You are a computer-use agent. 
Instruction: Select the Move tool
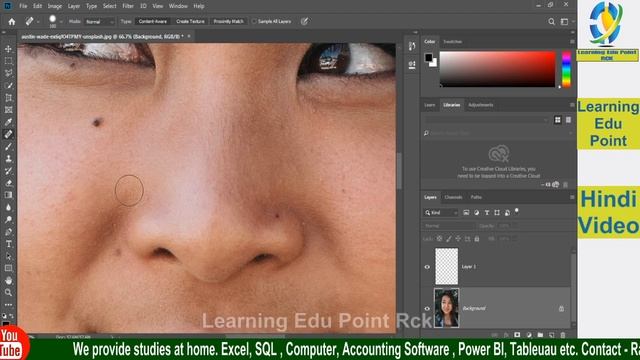tap(8, 49)
